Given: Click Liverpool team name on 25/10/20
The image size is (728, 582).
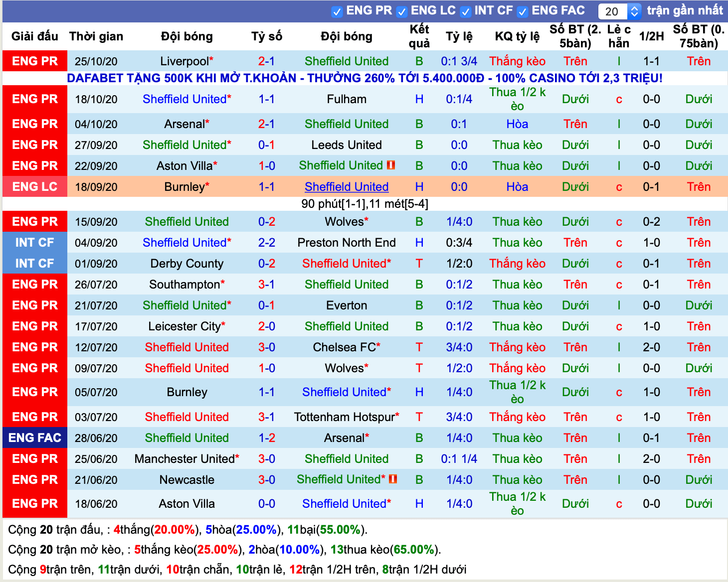Looking at the screenshot, I should tap(184, 61).
